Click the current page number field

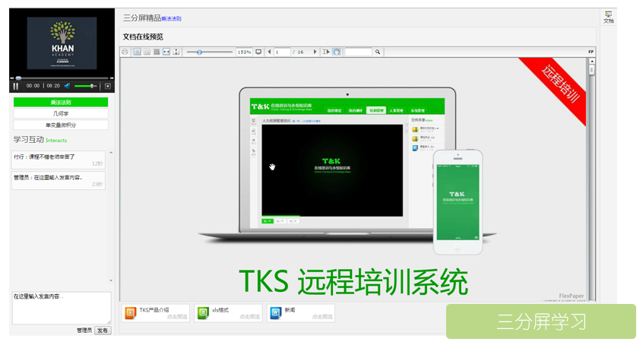(282, 52)
